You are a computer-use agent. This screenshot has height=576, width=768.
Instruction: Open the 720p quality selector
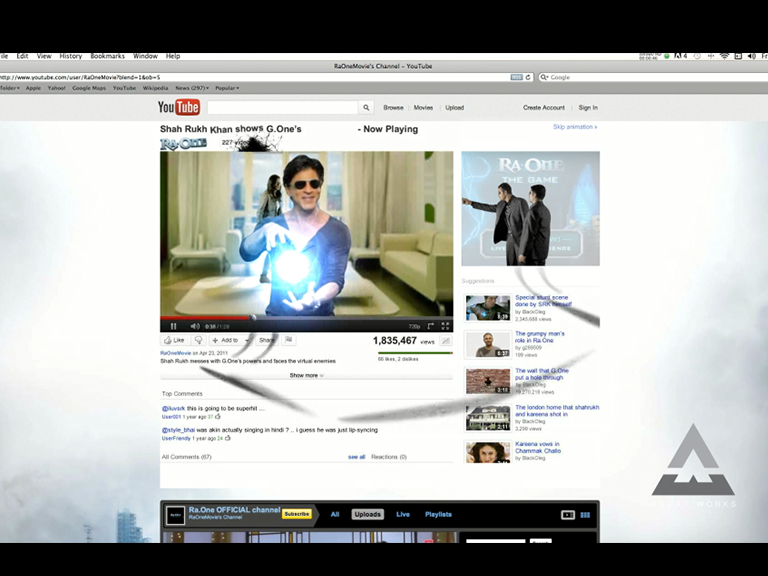pyautogui.click(x=414, y=326)
